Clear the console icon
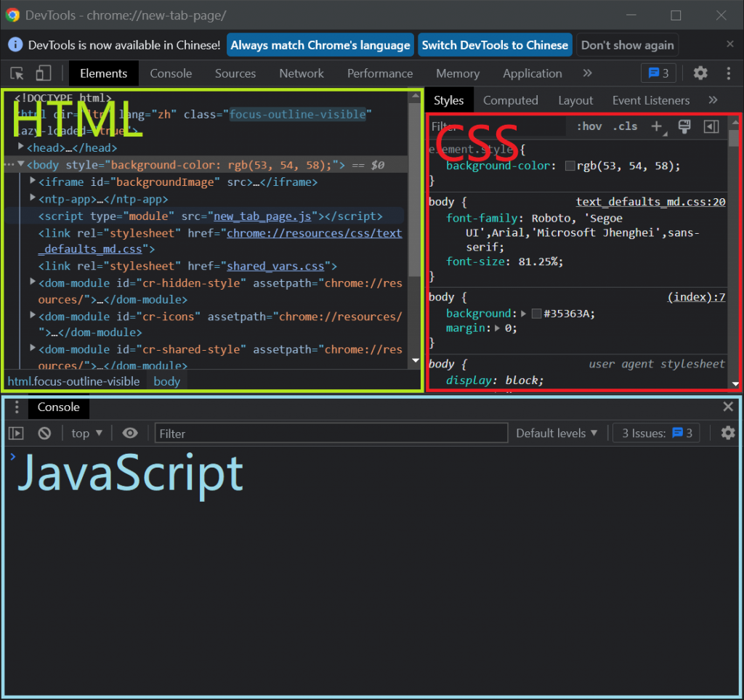 point(44,434)
